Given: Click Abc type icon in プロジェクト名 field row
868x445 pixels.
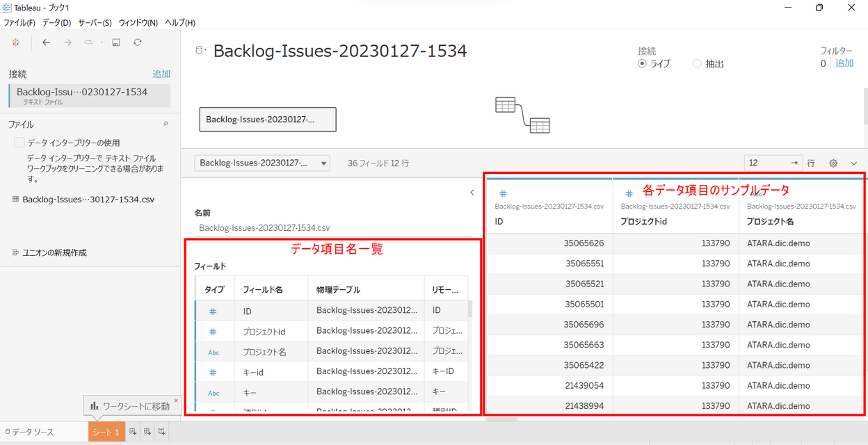Looking at the screenshot, I should tap(214, 353).
